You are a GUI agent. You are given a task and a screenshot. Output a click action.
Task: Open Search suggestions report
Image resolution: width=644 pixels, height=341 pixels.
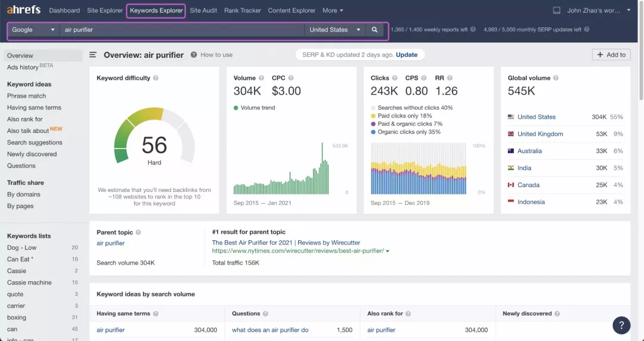35,142
